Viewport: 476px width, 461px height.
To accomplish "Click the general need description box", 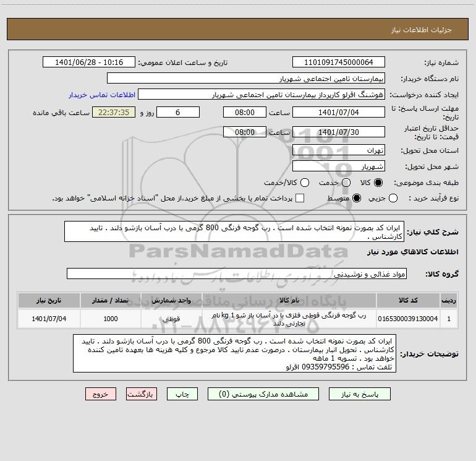I will tap(234, 232).
